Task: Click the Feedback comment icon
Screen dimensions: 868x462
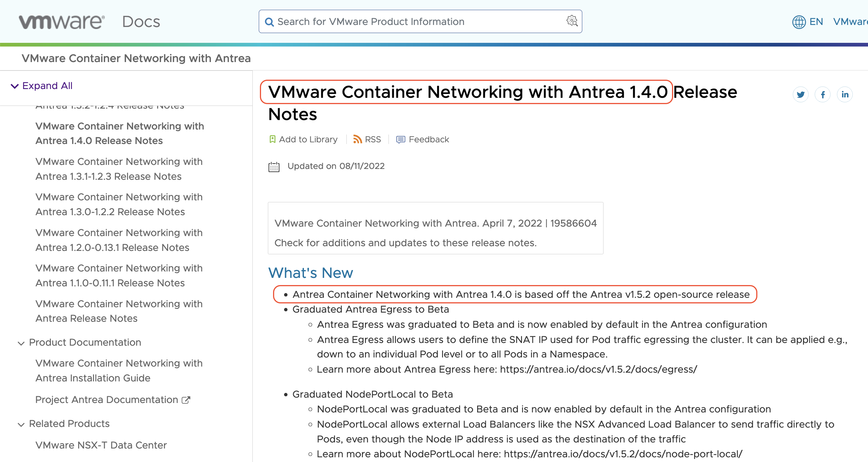Action: [400, 140]
